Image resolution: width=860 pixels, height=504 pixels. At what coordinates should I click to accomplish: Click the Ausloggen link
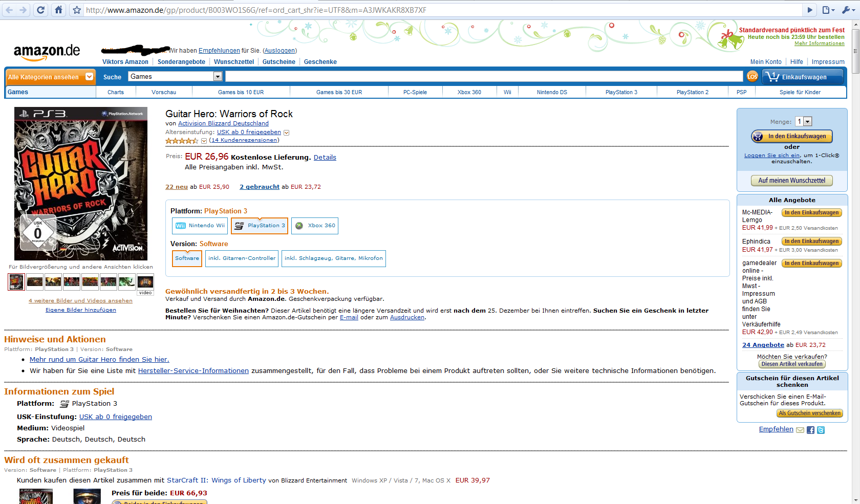[279, 51]
